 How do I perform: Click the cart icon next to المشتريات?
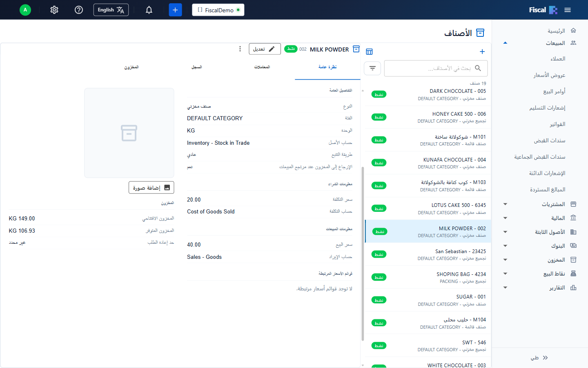point(573,204)
